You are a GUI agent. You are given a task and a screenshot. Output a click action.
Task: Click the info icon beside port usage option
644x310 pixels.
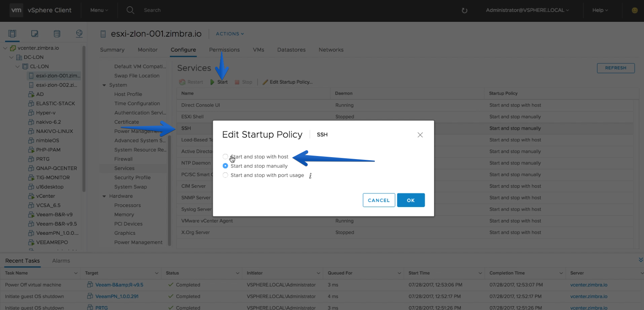pyautogui.click(x=311, y=176)
